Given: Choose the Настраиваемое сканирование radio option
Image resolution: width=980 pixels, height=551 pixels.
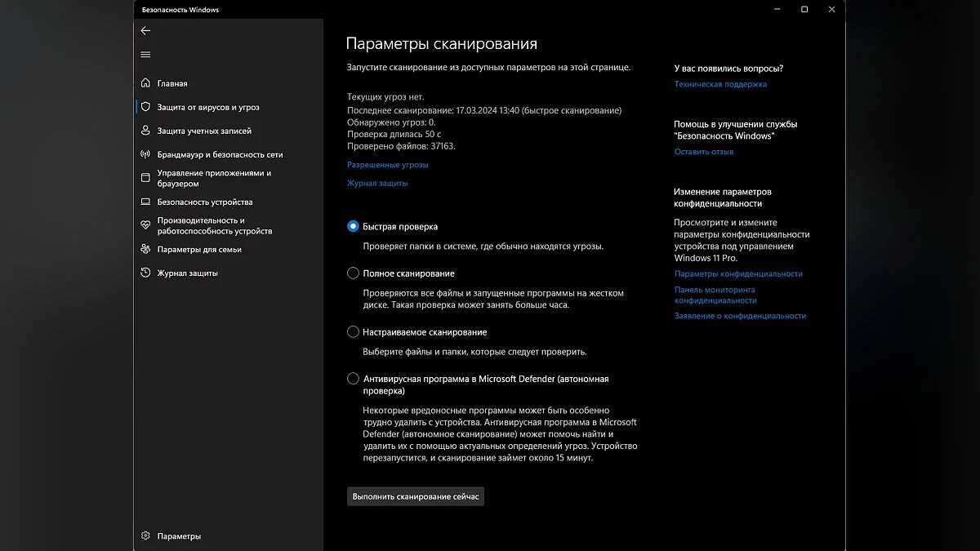Looking at the screenshot, I should 353,332.
